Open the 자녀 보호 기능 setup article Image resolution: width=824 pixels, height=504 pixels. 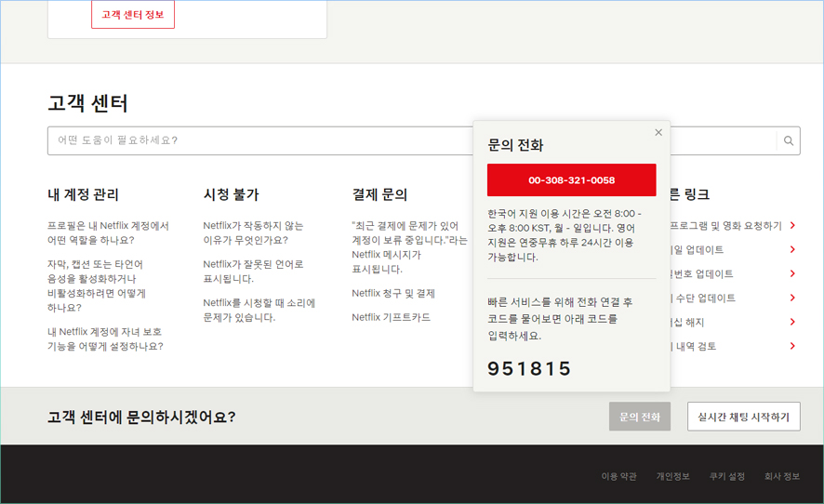[x=105, y=339]
